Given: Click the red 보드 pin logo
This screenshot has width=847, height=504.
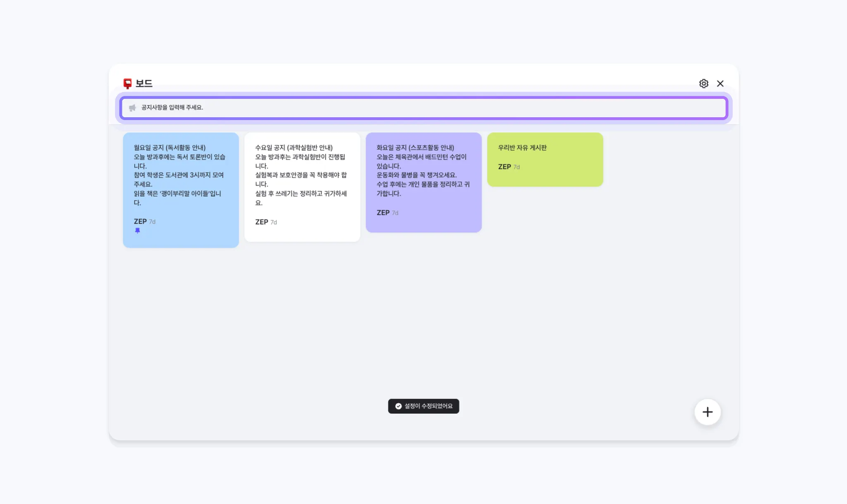Looking at the screenshot, I should (x=127, y=84).
